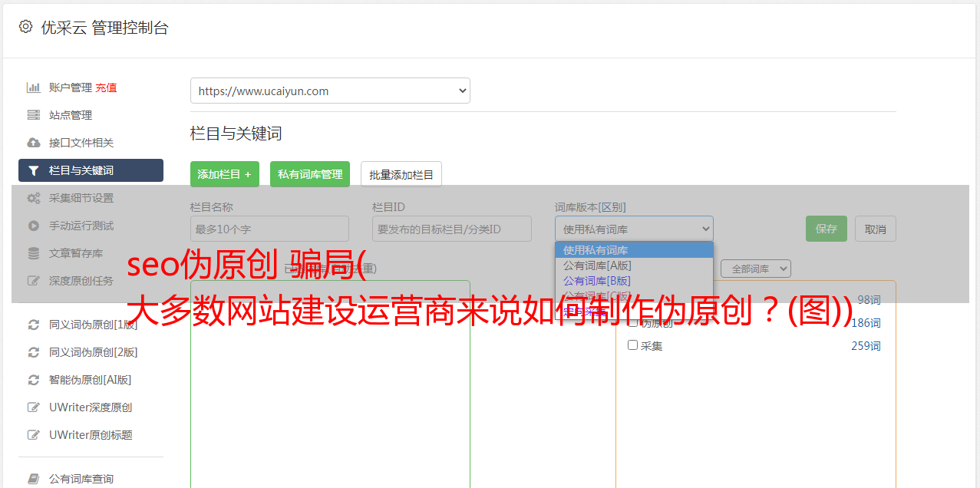Click the refresh icon of 同义词伪原创[1版]

coord(33,325)
